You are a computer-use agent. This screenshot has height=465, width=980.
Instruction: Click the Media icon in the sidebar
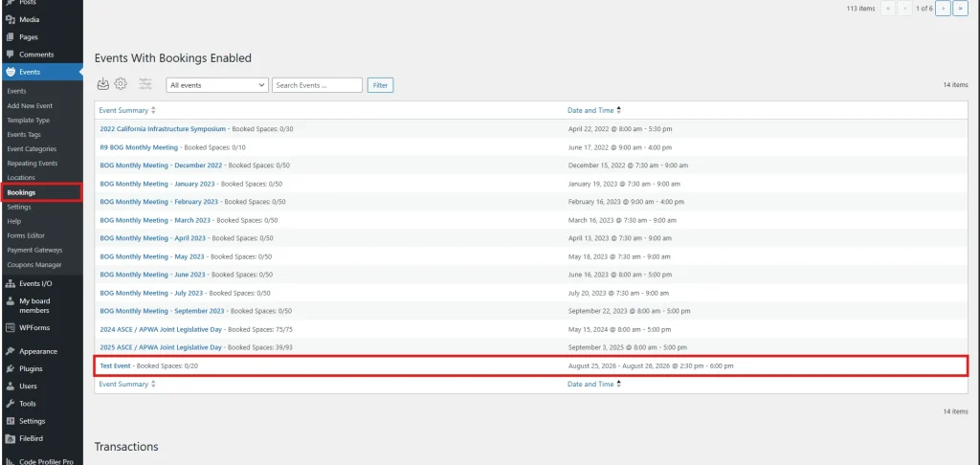pos(10,19)
